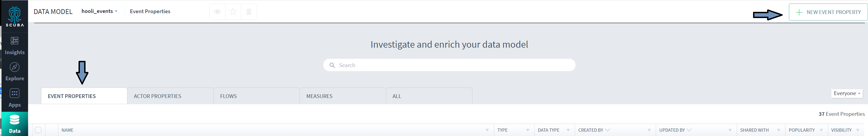The height and width of the screenshot is (136, 868).
Task: Click the magnifier icon in the search bar
Action: (332, 65)
